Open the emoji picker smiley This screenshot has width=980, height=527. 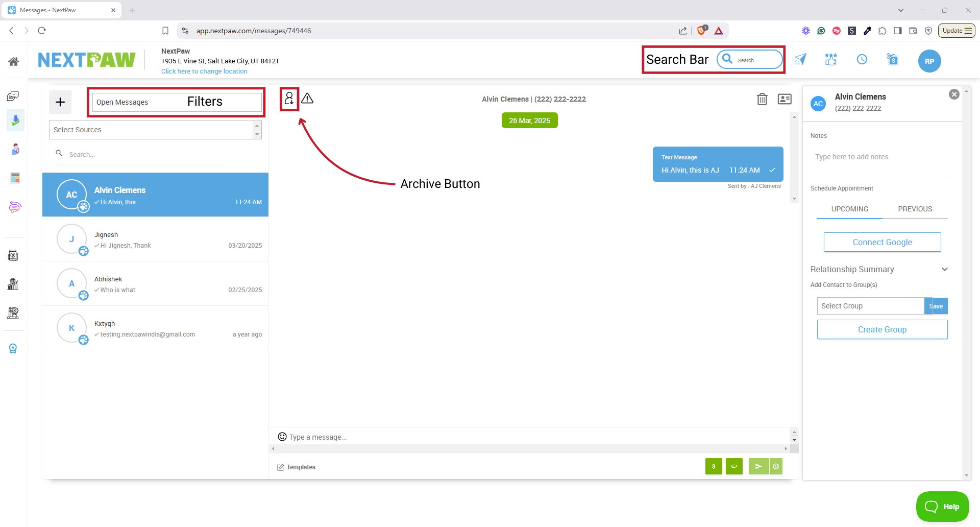click(282, 437)
